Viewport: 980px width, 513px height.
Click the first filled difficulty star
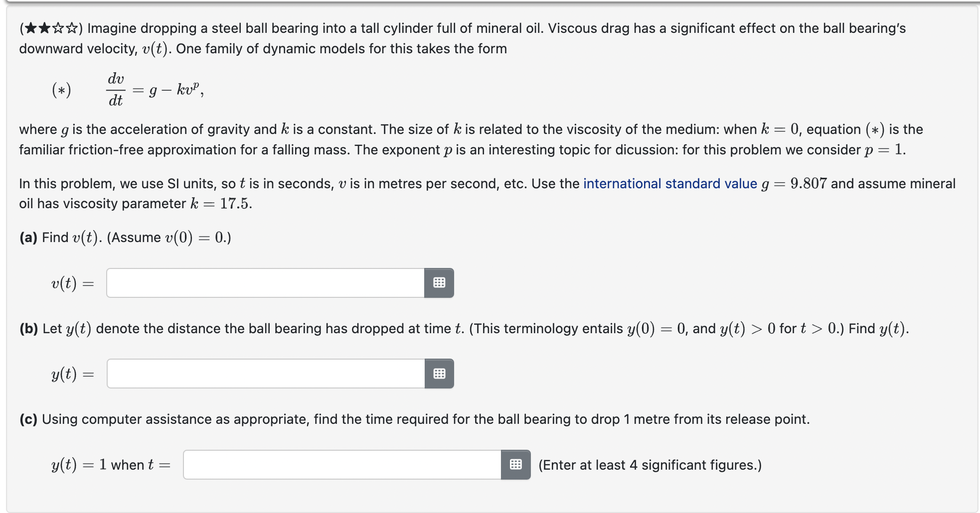point(30,28)
